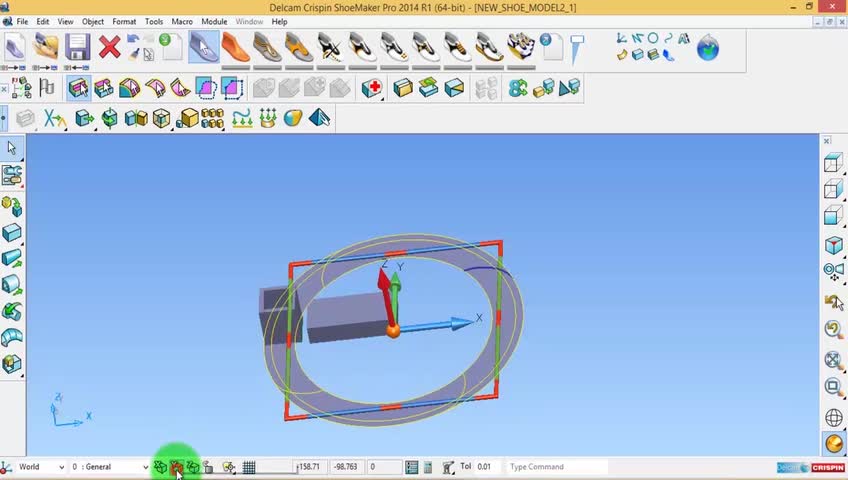This screenshot has width=848, height=480.
Task: Click the Z coordinate field showing 0
Action: [x=385, y=467]
